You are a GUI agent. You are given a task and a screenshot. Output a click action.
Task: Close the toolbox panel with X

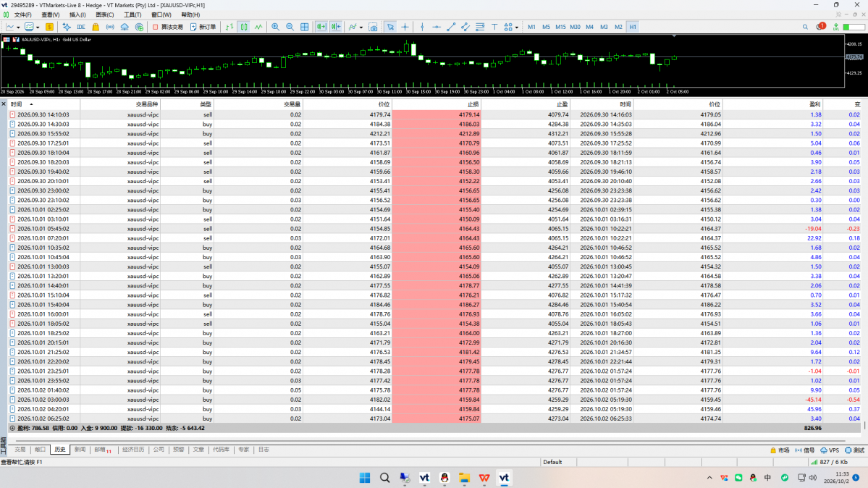point(4,104)
